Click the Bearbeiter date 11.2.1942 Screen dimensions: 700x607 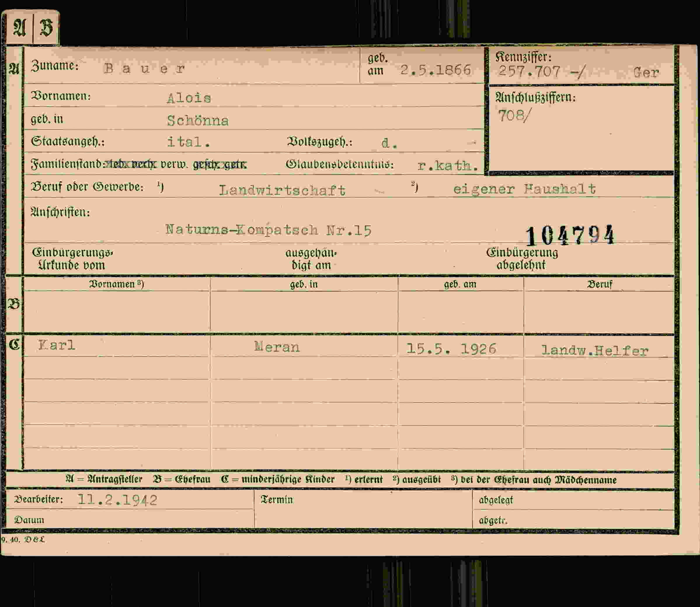117,500
